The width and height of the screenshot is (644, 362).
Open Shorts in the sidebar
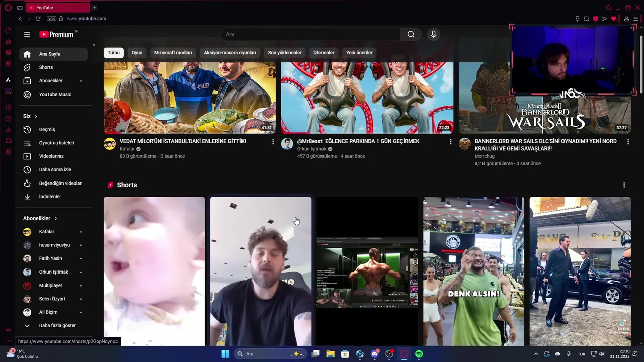point(54,67)
